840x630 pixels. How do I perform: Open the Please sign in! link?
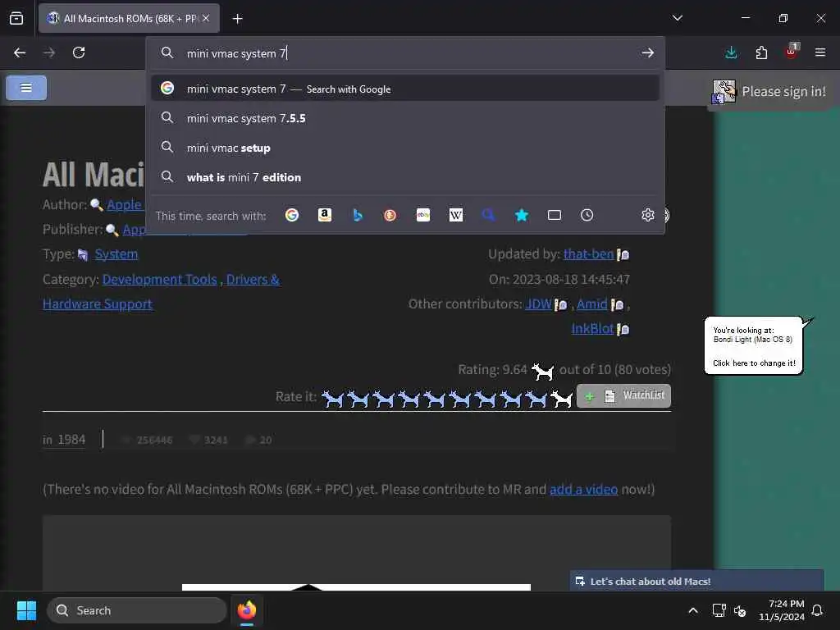pos(783,92)
